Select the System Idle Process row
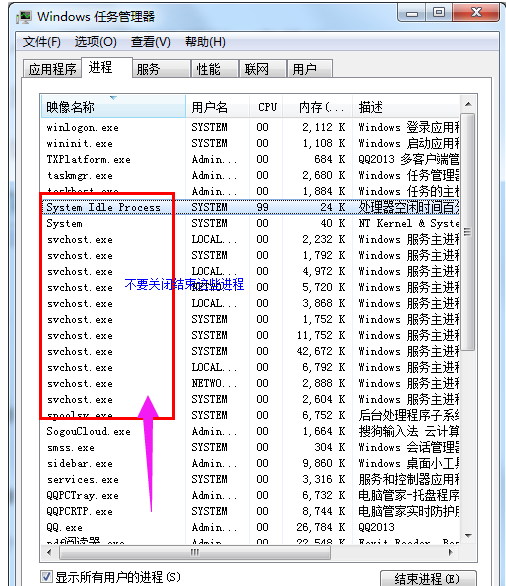The width and height of the screenshot is (506, 586). click(250, 207)
